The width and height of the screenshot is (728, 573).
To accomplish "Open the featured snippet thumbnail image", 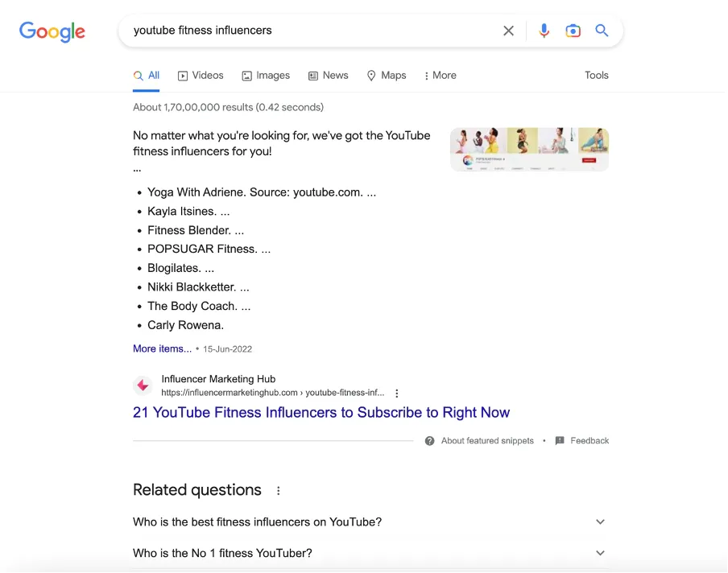I will [529, 150].
